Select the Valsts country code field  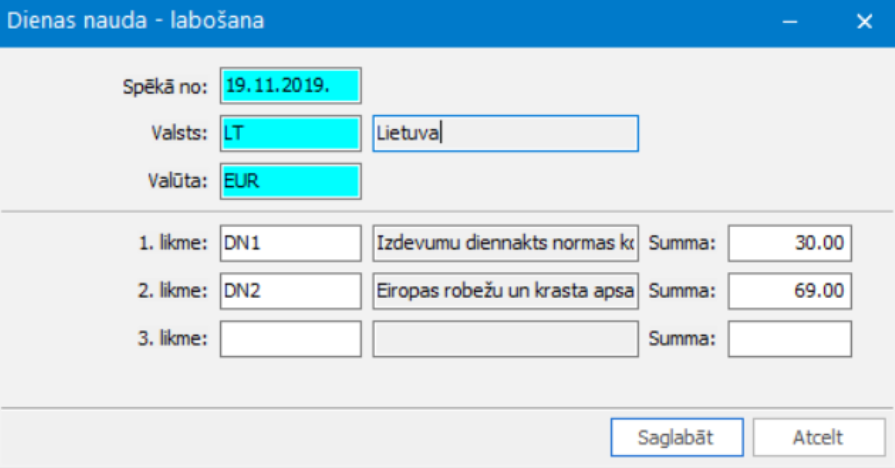(x=290, y=134)
